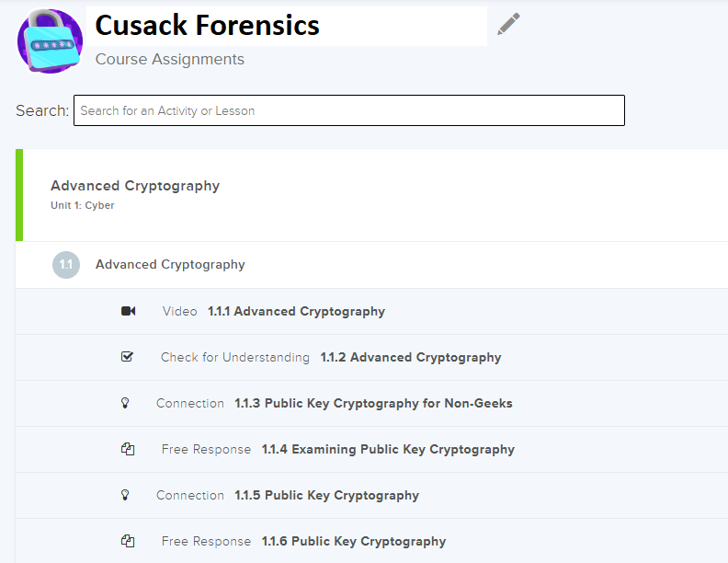Click the padlock course avatar image
The height and width of the screenshot is (563, 728).
point(50,41)
